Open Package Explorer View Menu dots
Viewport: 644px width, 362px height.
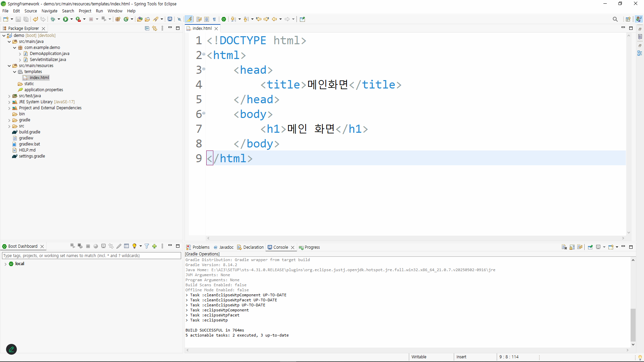(162, 28)
